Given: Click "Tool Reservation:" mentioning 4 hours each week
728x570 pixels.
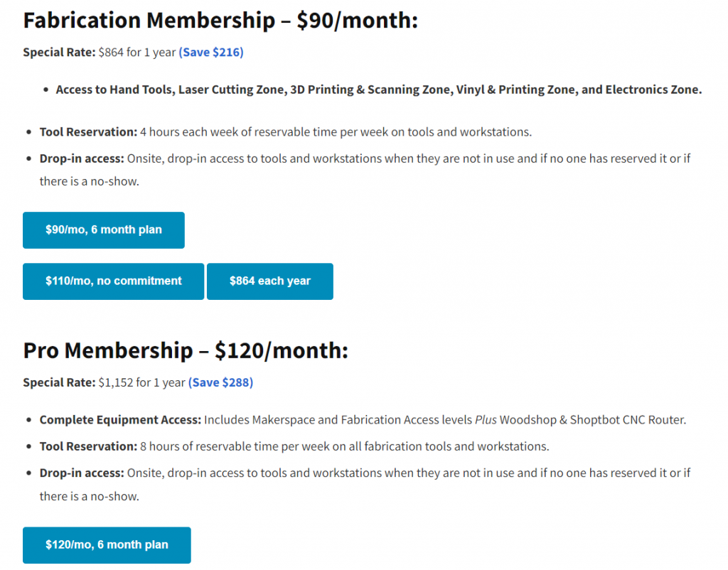Looking at the screenshot, I should pos(88,132).
